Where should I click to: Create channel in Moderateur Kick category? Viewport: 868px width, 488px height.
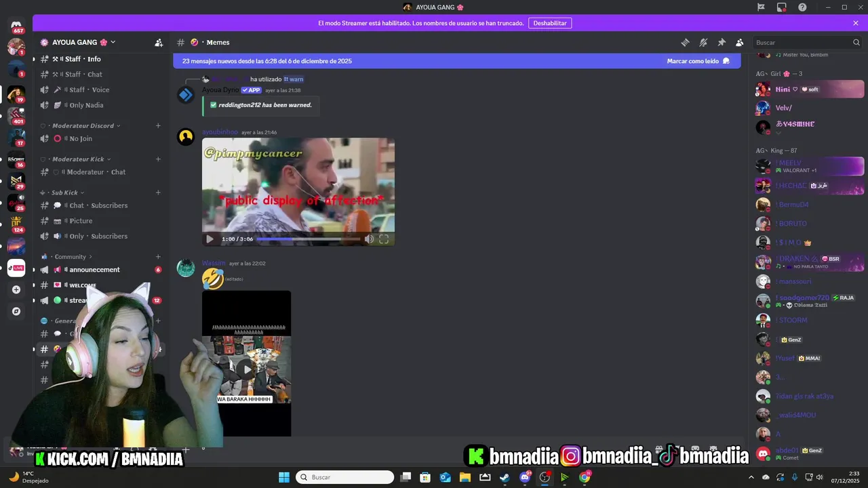coord(158,159)
